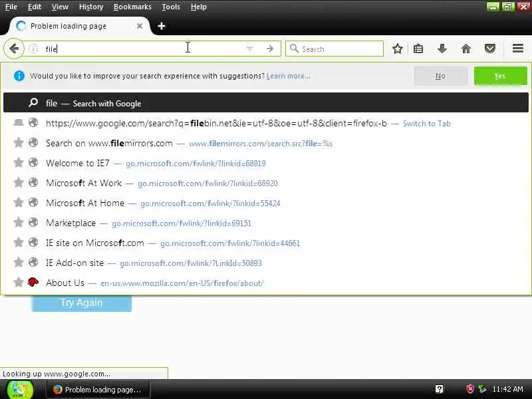Image resolution: width=532 pixels, height=399 pixels.
Task: Select the 'Problem loading page' tab
Action: pyautogui.click(x=80, y=26)
